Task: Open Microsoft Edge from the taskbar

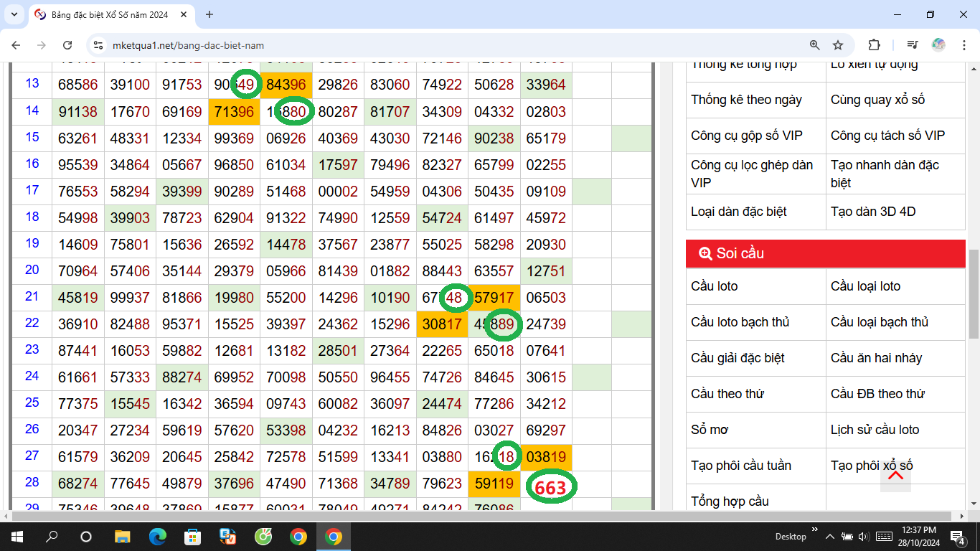Action: 158,537
